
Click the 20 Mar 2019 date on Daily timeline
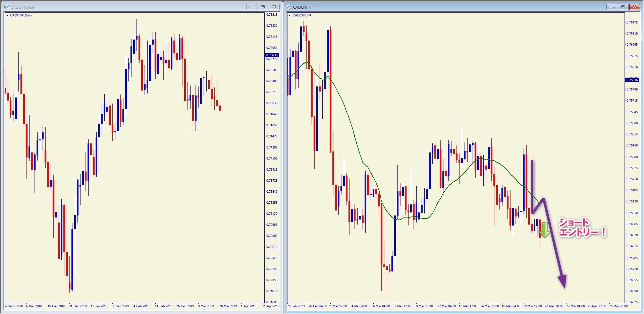pos(228,306)
